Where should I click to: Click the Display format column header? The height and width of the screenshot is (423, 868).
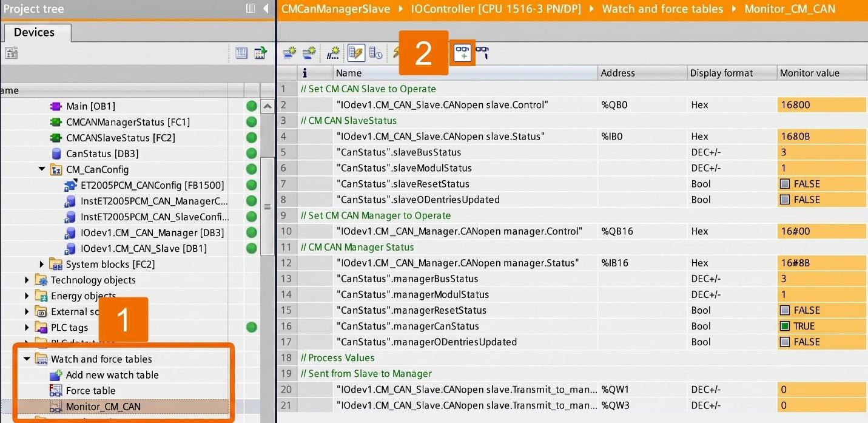[732, 73]
